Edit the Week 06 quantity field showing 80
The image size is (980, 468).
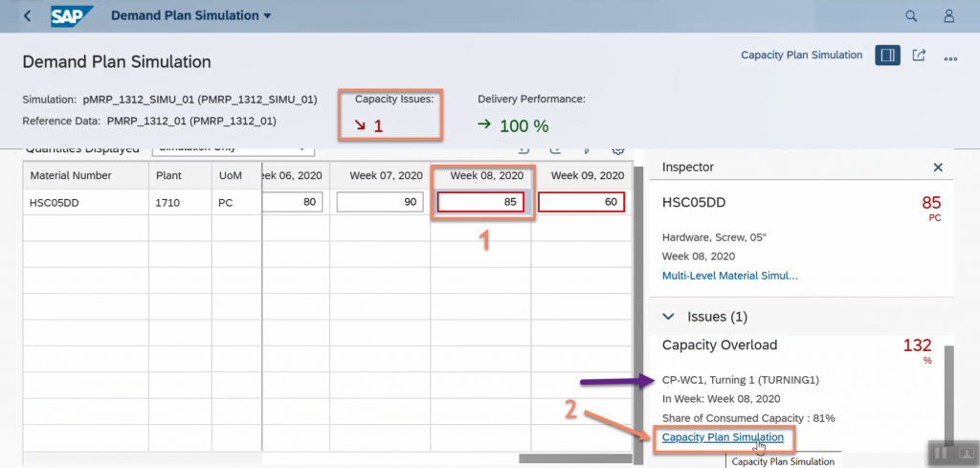click(x=292, y=203)
